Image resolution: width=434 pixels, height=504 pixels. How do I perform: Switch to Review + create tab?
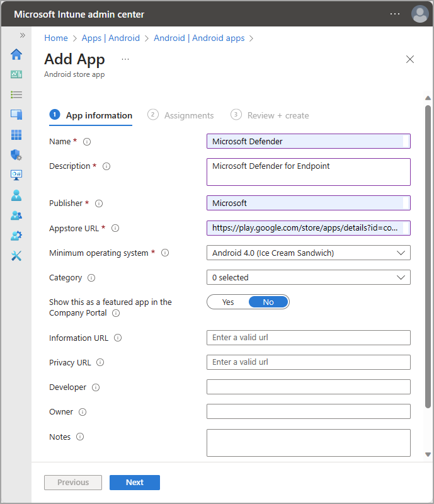[x=270, y=115]
